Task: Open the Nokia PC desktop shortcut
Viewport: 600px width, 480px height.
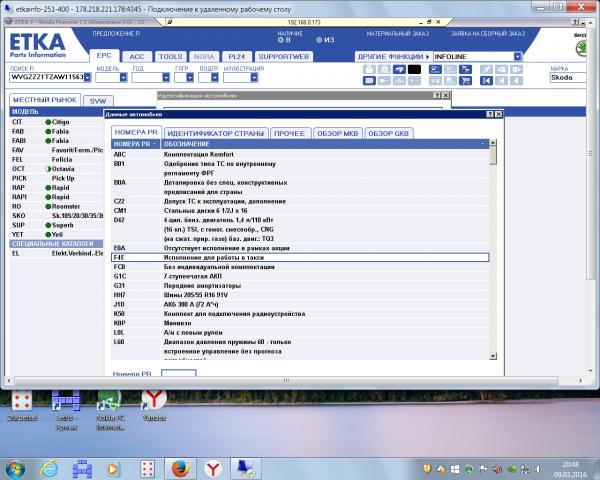Action: pyautogui.click(x=110, y=410)
